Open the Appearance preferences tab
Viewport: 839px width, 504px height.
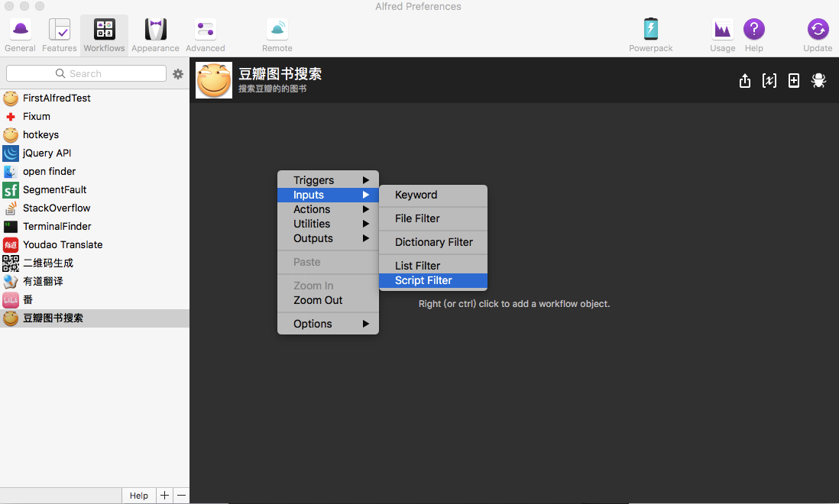click(155, 35)
